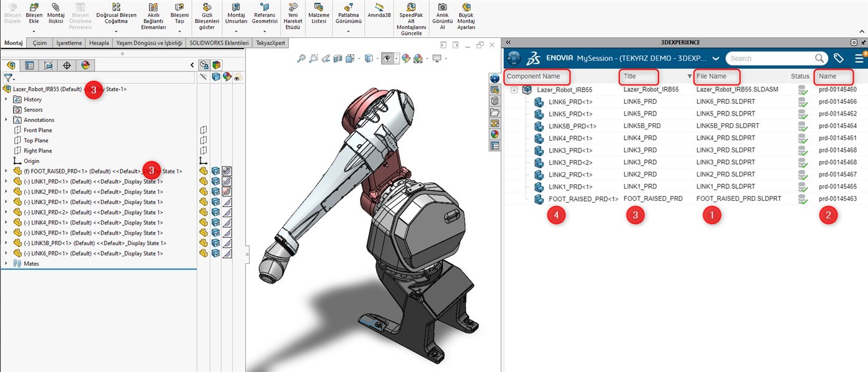Open the Doğrusal Bileşen Çoğaltma tool
The height and width of the screenshot is (372, 868).
116,6
